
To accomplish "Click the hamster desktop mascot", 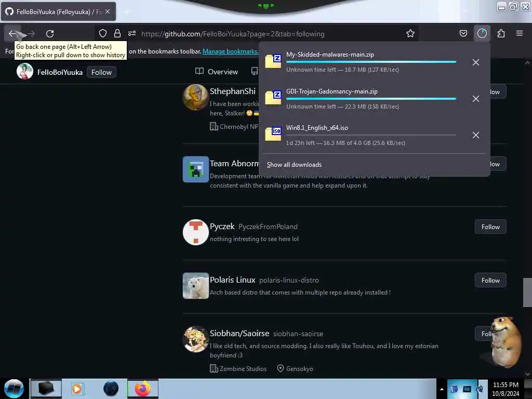I will click(x=506, y=342).
